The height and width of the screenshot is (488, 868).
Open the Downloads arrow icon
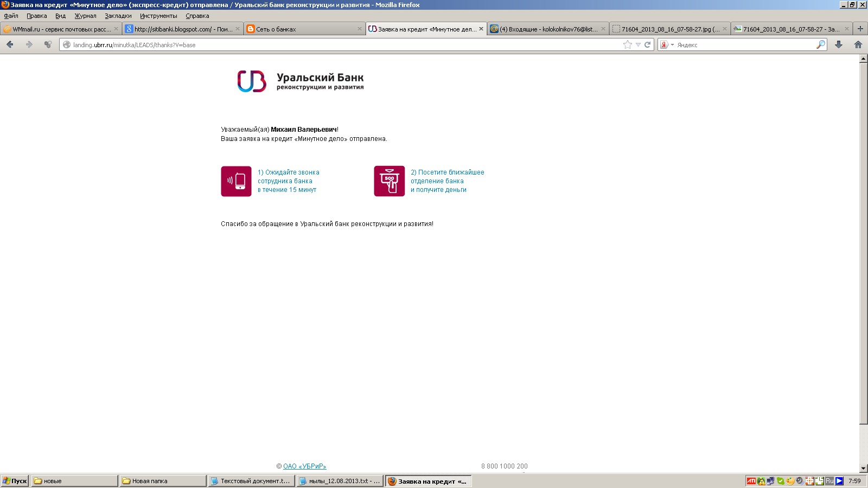pos(839,44)
